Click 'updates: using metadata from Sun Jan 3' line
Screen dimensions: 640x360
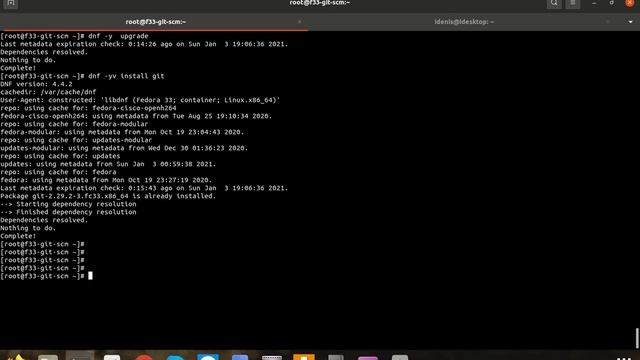(108, 164)
